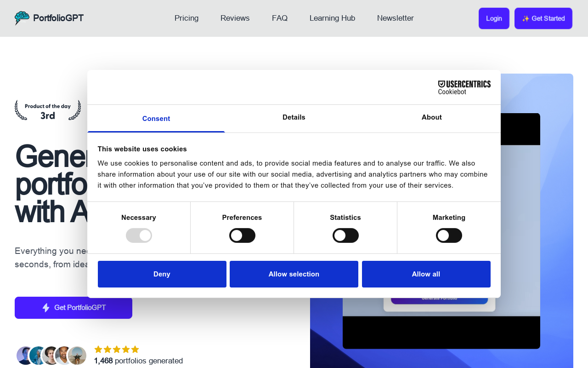Click the Login button

494,18
